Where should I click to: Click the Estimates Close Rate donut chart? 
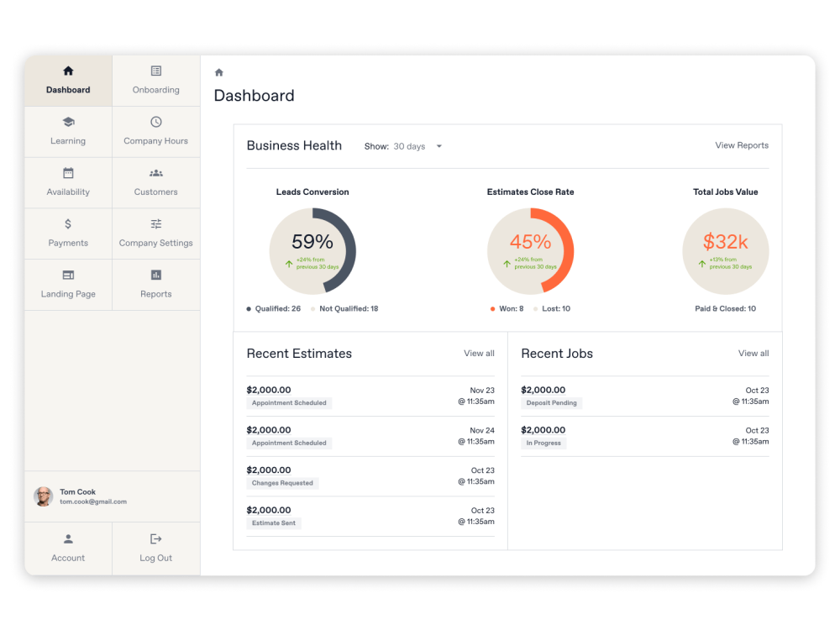click(x=531, y=250)
